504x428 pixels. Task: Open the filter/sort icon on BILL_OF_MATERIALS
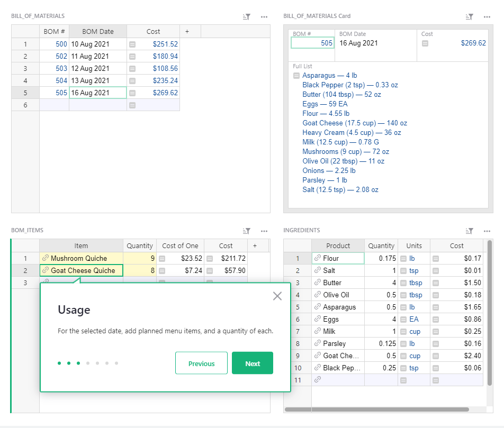tap(246, 16)
